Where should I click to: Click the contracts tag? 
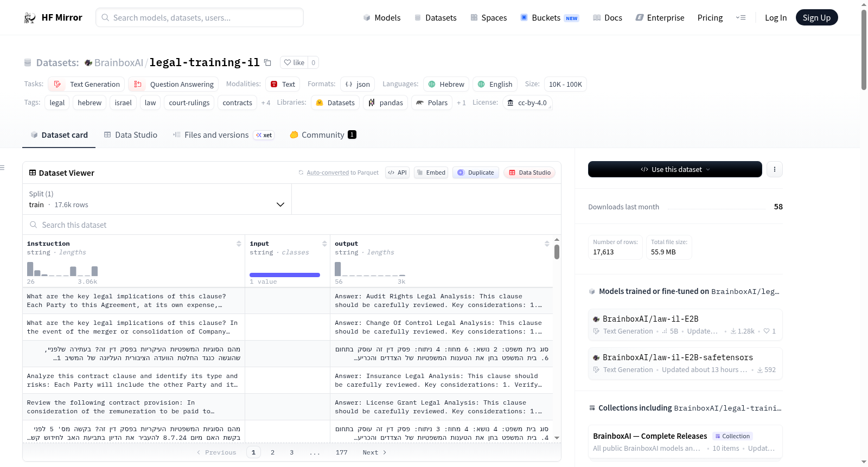click(237, 103)
